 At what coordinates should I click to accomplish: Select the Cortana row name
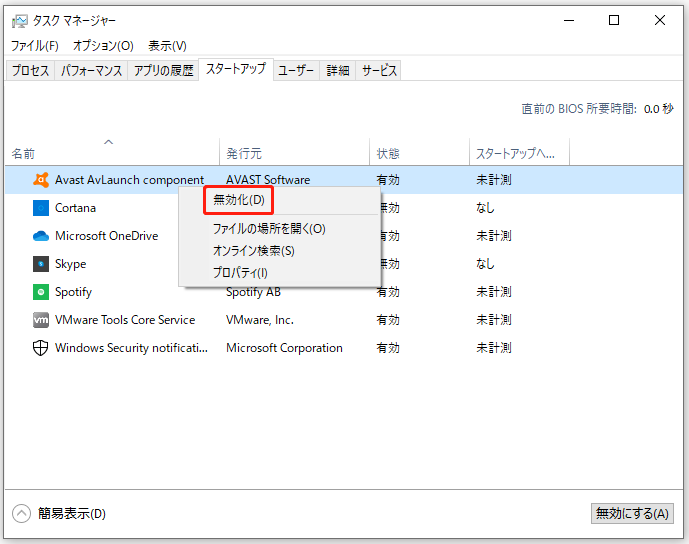[x=75, y=208]
